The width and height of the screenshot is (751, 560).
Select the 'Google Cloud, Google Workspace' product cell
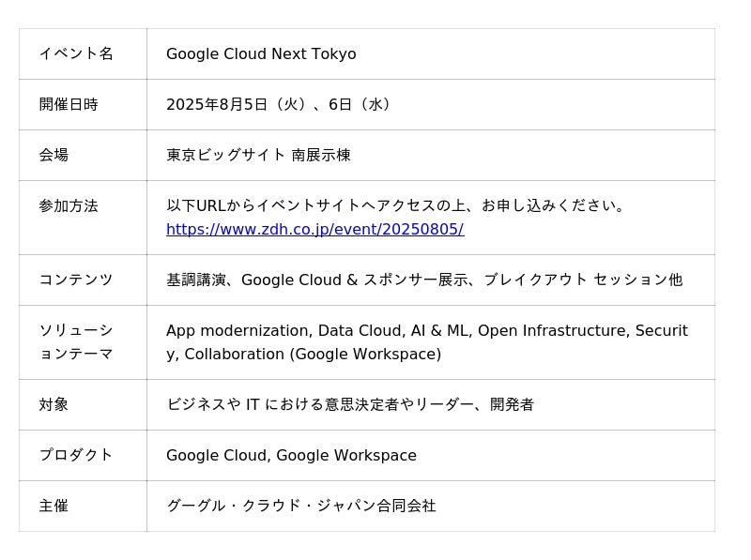pyautogui.click(x=431, y=455)
